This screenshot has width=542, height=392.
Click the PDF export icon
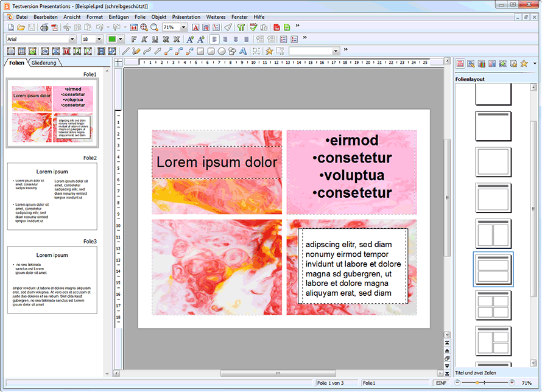[54, 27]
